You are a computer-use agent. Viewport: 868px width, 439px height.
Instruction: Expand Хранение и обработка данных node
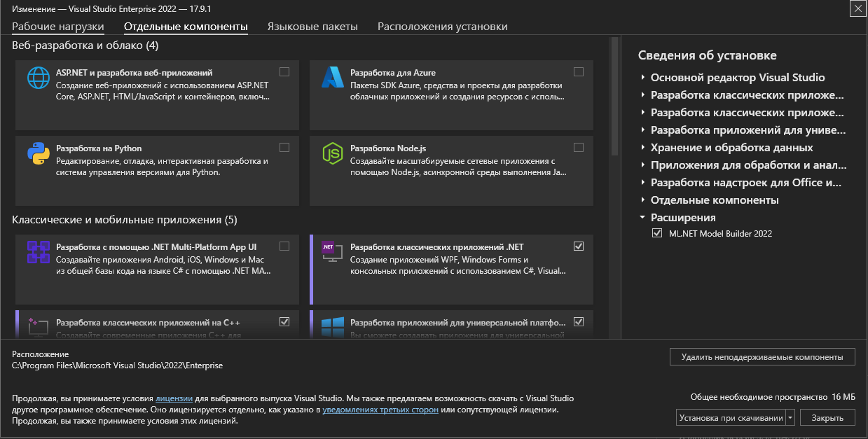click(x=642, y=148)
